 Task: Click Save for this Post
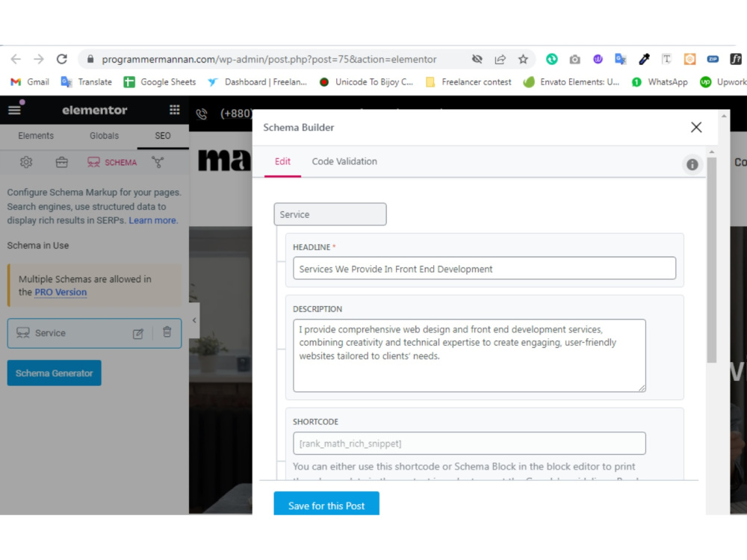[x=326, y=503]
